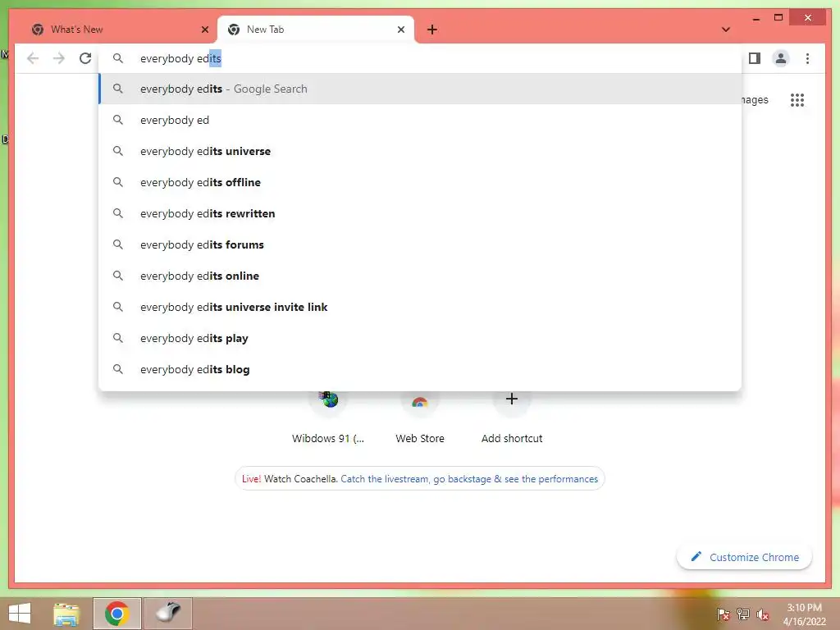Click the address bar search text
Viewport: 840px width, 630px height.
point(180,58)
